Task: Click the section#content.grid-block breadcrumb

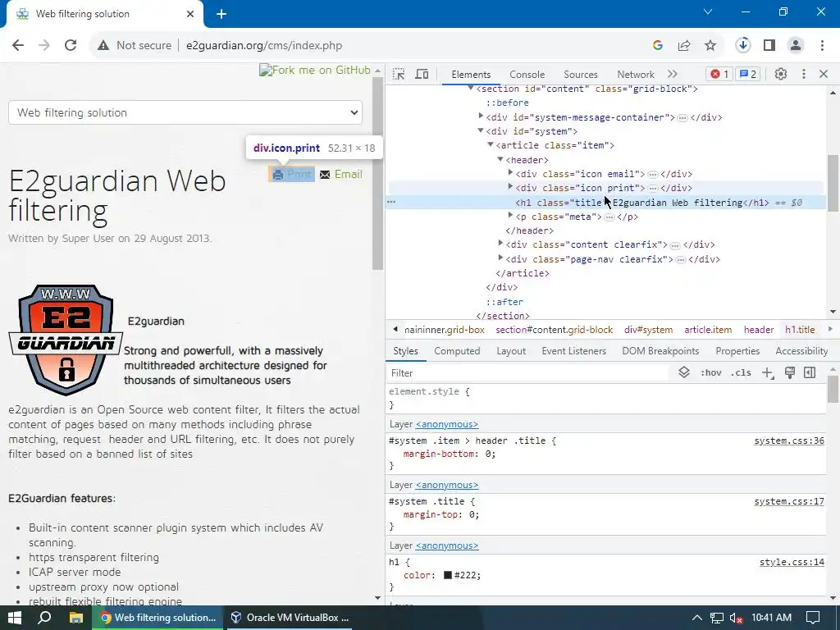Action: coord(554,330)
